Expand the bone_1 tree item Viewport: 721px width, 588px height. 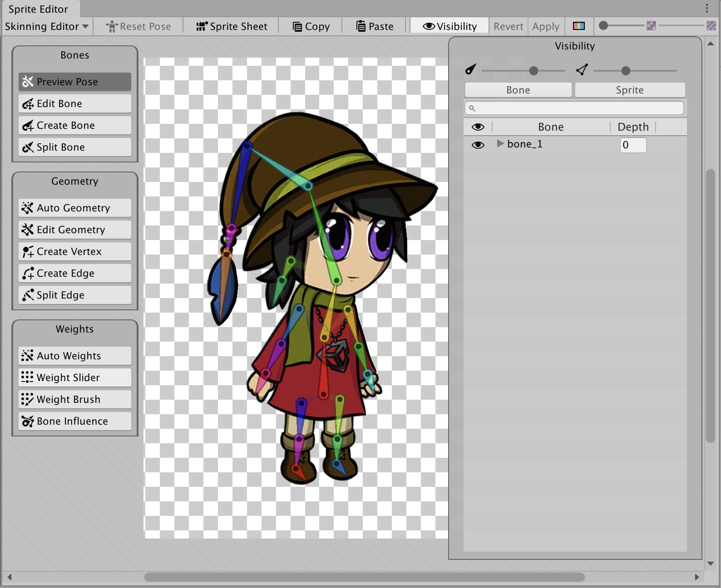500,144
